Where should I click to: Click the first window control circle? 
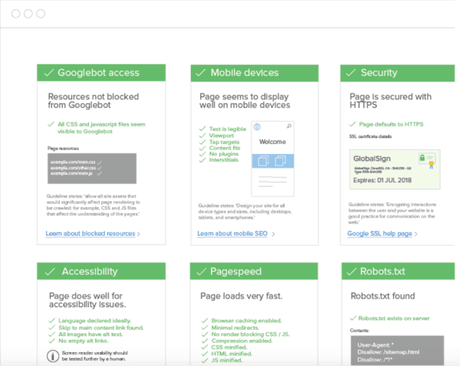[16, 14]
